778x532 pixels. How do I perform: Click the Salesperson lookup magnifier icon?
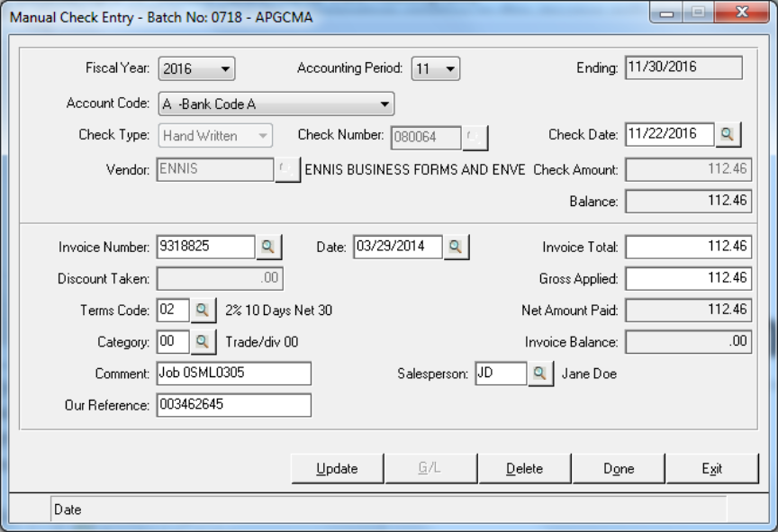[x=540, y=374]
